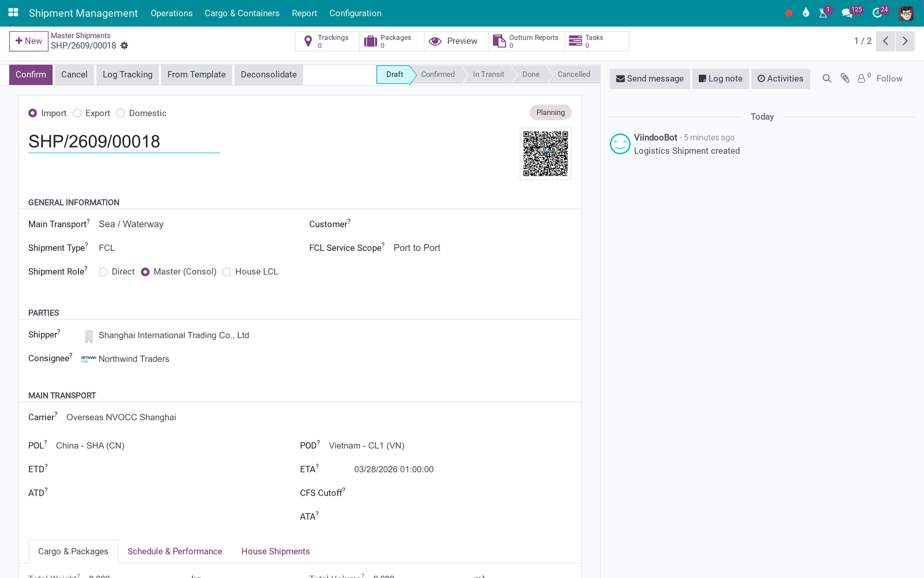
Task: Open the Configuration menu
Action: pos(355,13)
